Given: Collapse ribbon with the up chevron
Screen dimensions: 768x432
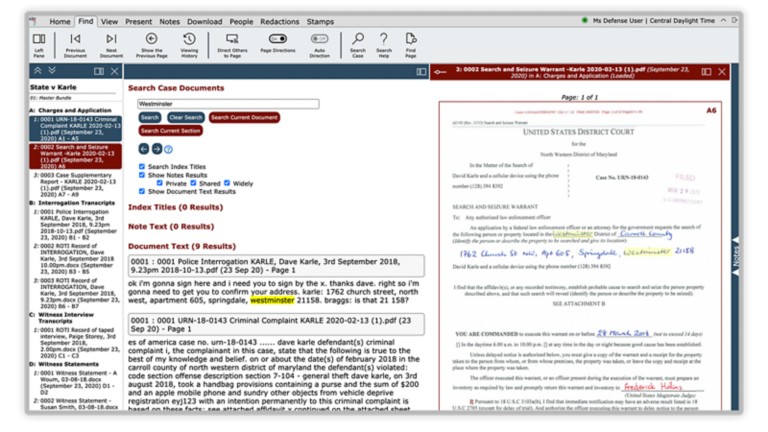Looking at the screenshot, I should click(x=723, y=21).
